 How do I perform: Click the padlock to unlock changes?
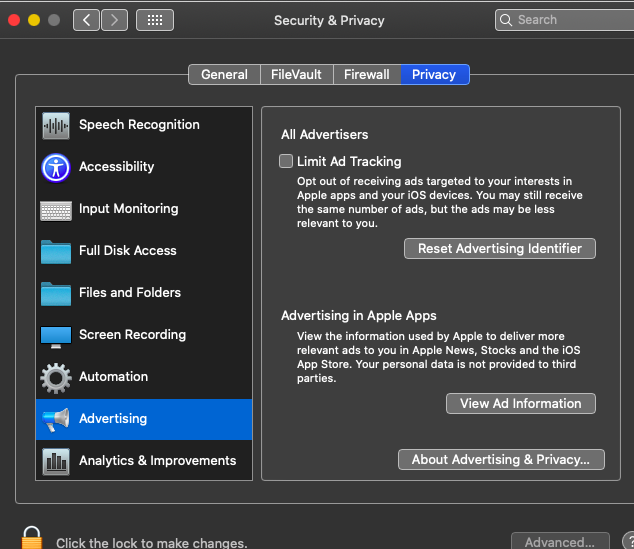point(32,538)
